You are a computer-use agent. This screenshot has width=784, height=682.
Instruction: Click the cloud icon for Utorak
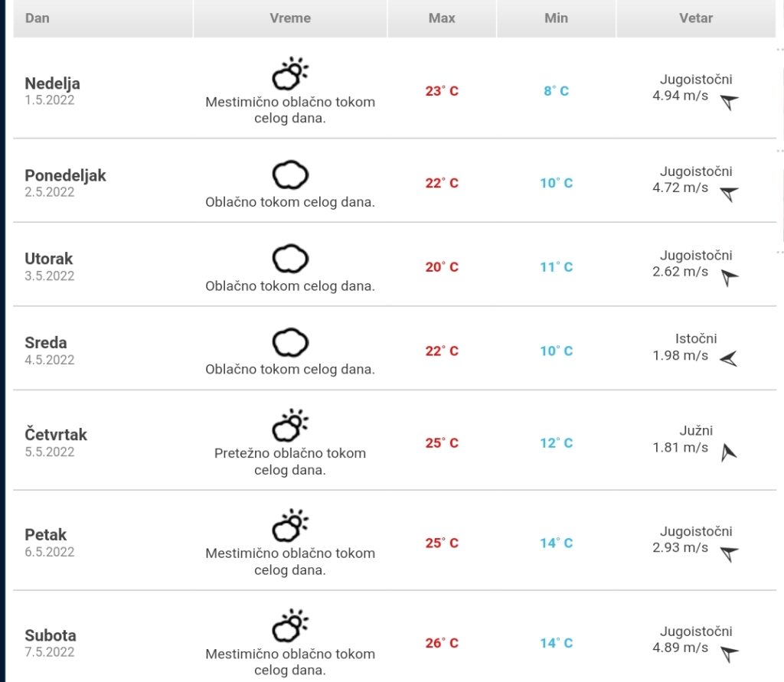pos(290,259)
